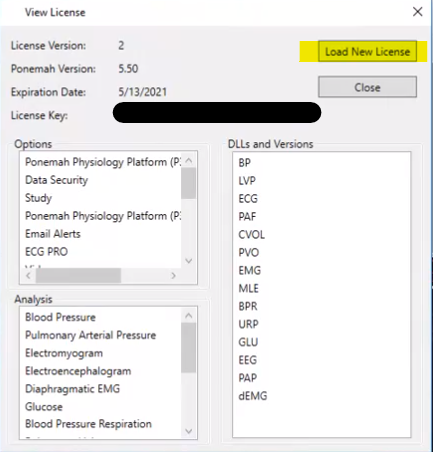433x452 pixels.
Task: Click Options horizontal scroll left arrow
Action: click(x=28, y=276)
